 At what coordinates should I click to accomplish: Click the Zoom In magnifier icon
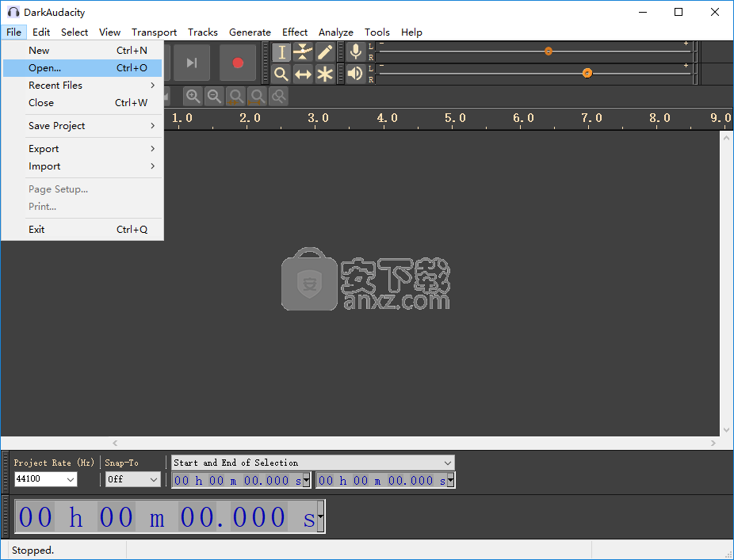tap(193, 97)
